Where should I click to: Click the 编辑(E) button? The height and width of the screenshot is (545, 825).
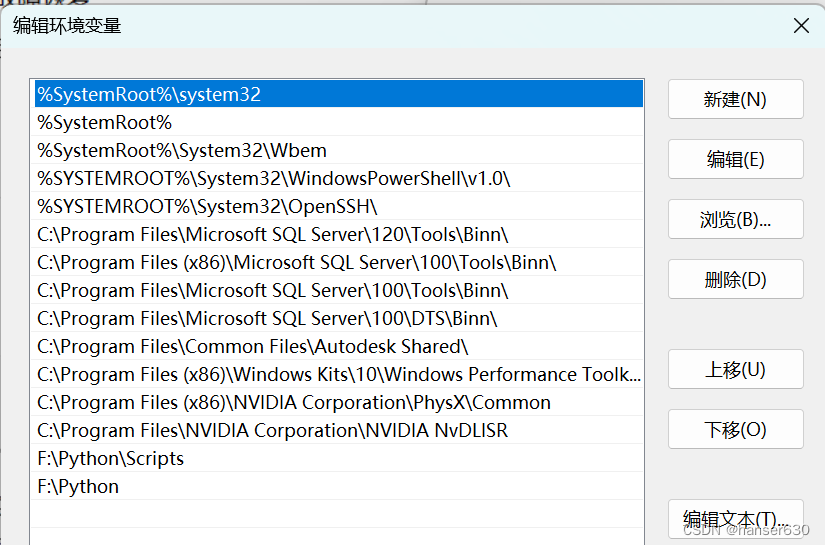(x=736, y=159)
